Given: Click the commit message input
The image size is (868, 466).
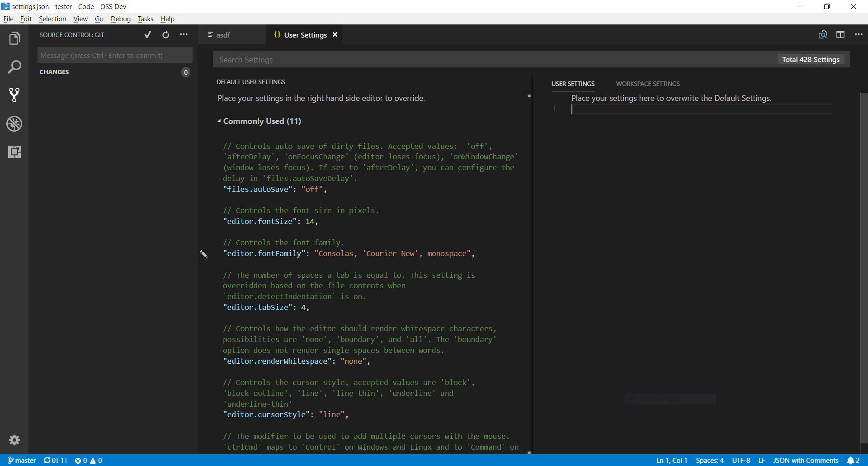Looking at the screenshot, I should [x=115, y=55].
